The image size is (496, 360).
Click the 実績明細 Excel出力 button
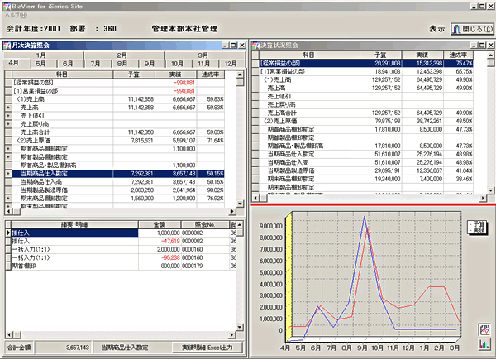coord(207,347)
